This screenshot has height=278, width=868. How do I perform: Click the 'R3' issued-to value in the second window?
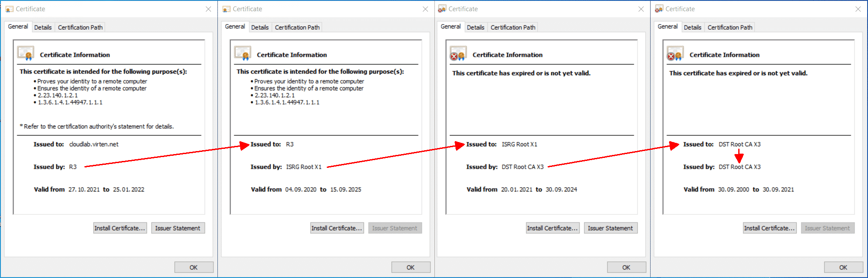(x=290, y=145)
